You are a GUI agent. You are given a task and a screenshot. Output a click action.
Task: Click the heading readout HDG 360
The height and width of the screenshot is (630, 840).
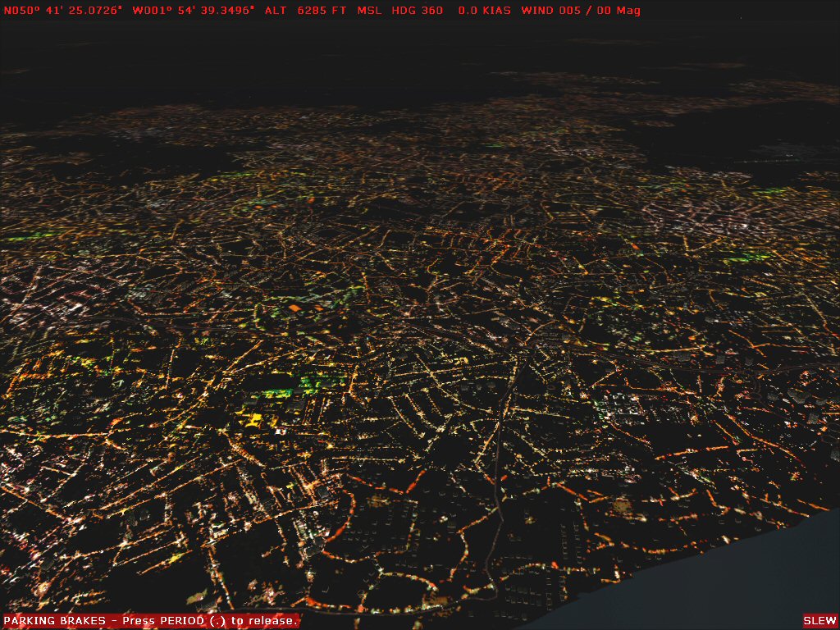(x=418, y=10)
